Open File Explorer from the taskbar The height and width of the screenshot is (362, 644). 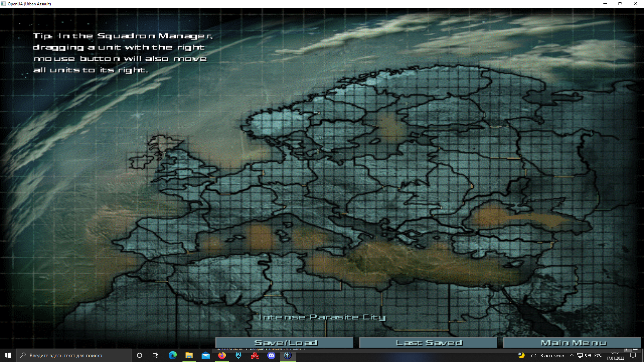tap(189, 355)
